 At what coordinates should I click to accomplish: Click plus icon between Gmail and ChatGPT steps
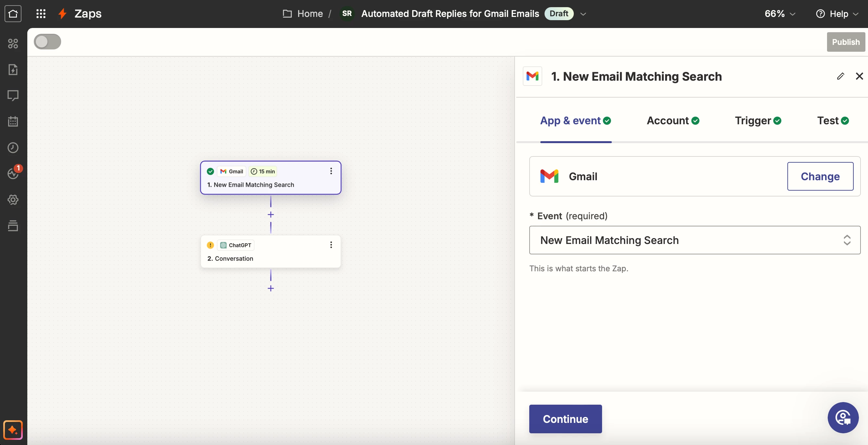pos(270,215)
